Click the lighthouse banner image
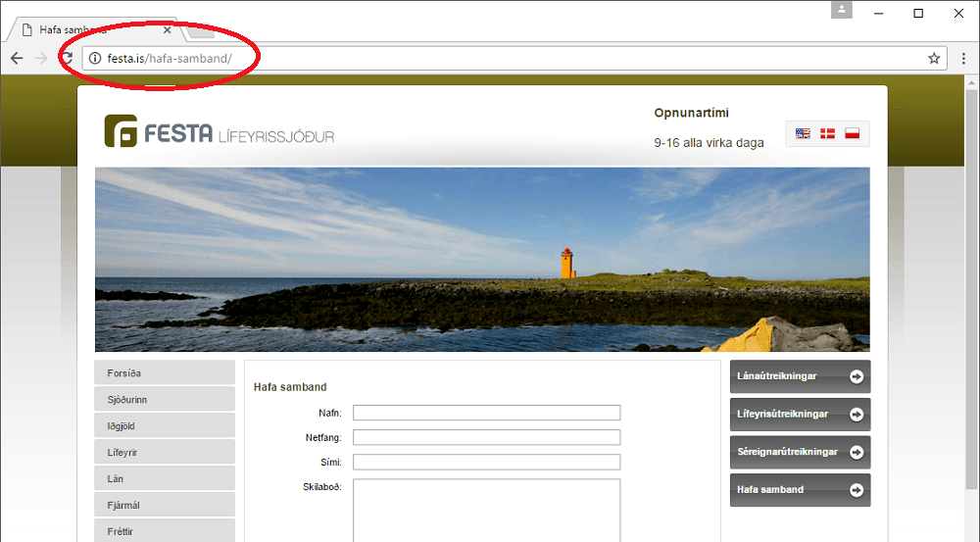The image size is (980, 542). [x=482, y=260]
